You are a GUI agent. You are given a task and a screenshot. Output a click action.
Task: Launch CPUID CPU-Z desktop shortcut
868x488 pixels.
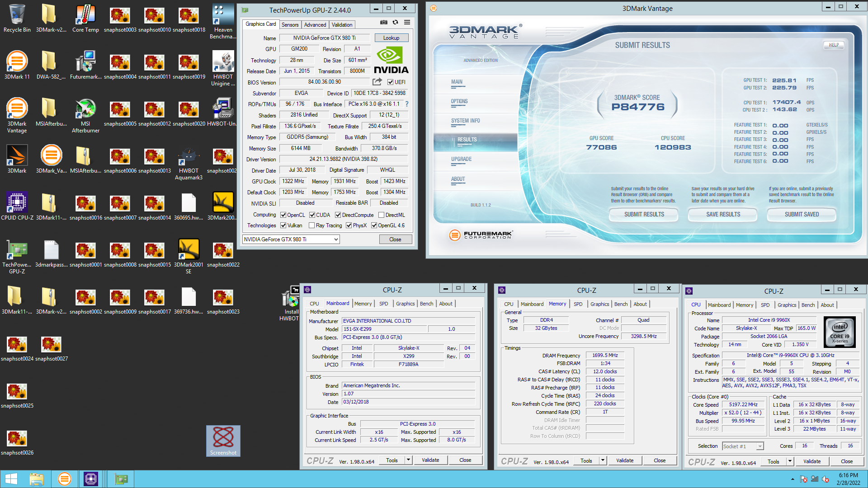(x=17, y=206)
